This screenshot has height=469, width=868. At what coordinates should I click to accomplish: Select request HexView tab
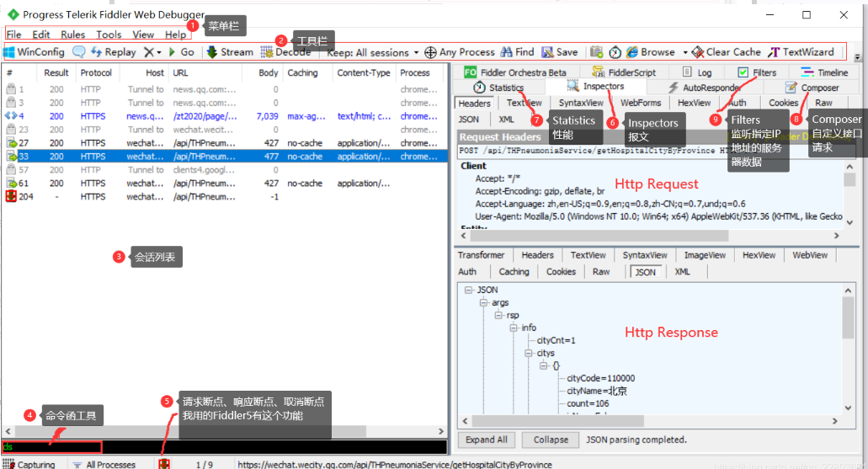click(x=695, y=103)
